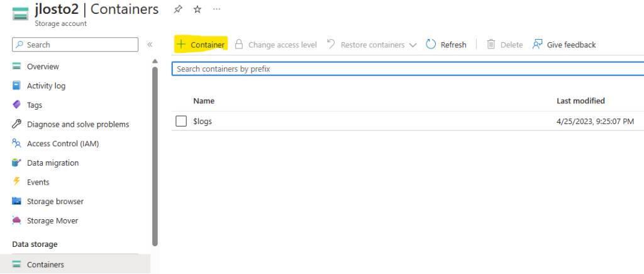This screenshot has width=644, height=274.
Task: Click the favorite star icon in header
Action: coord(197,9)
